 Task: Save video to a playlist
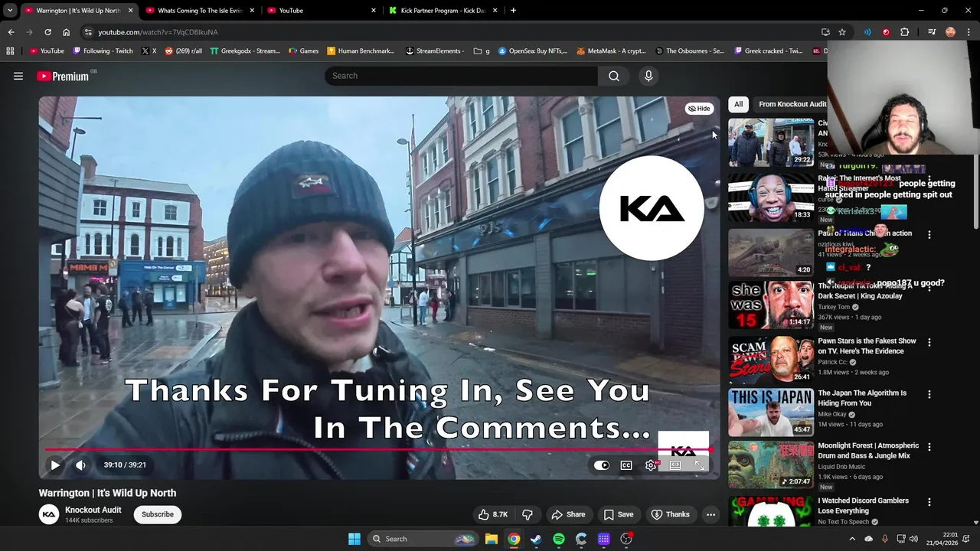618,514
